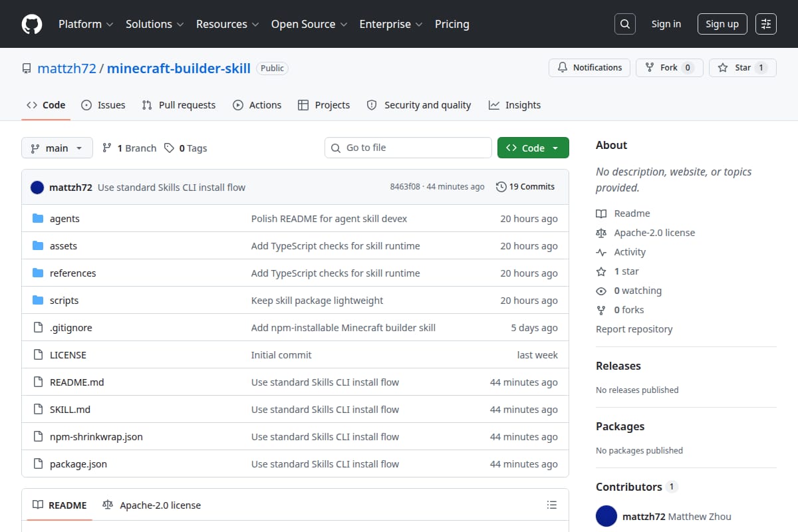Click the Sign in link

tap(666, 24)
